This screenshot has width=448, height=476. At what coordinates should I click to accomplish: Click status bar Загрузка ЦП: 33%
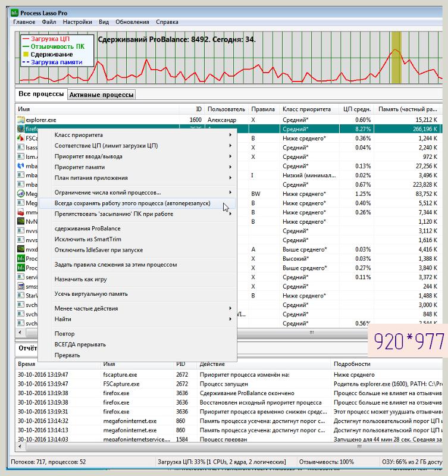point(221,462)
